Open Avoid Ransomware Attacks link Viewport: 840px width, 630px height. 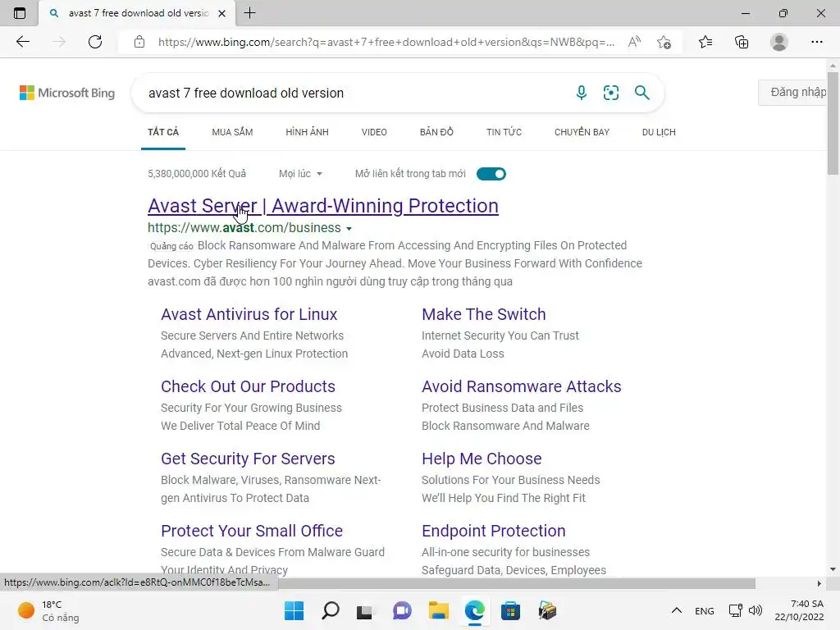tap(521, 386)
